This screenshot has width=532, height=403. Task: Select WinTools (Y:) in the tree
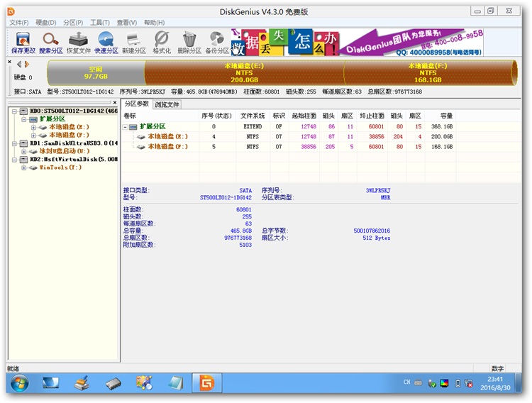pyautogui.click(x=60, y=167)
